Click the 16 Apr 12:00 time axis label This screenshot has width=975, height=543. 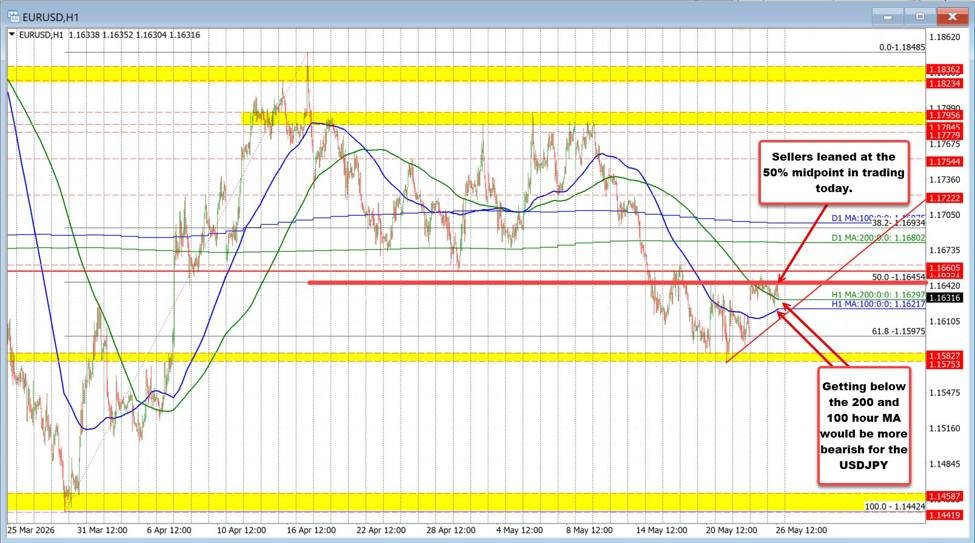click(311, 531)
